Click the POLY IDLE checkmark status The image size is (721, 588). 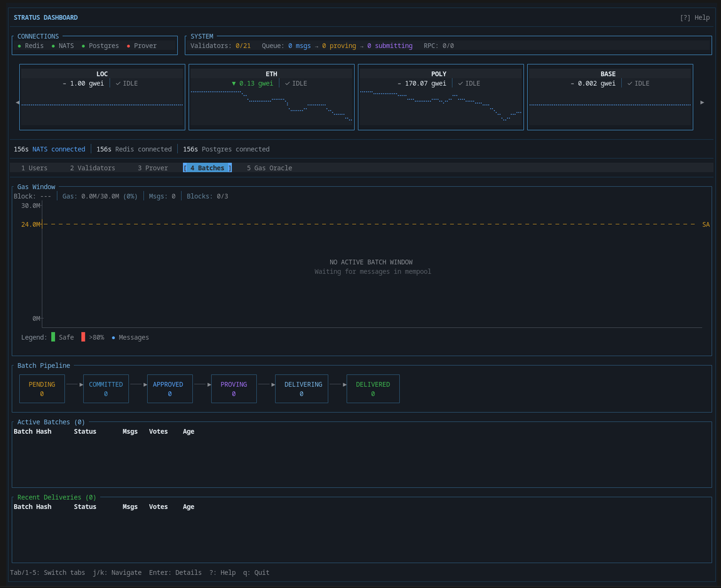(468, 83)
